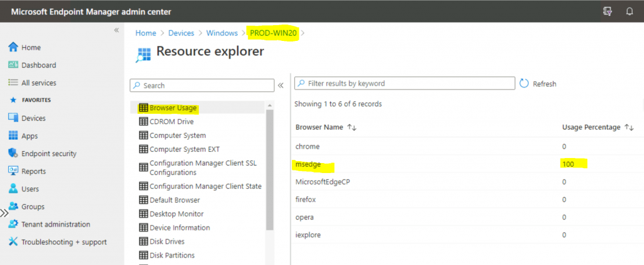Open the Home icon in the sidebar

coord(13,47)
